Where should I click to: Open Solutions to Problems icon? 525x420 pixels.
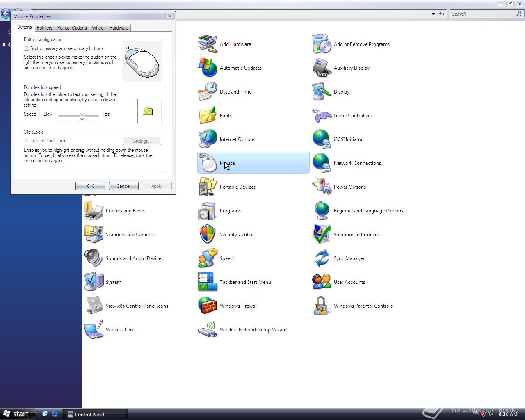click(x=322, y=235)
